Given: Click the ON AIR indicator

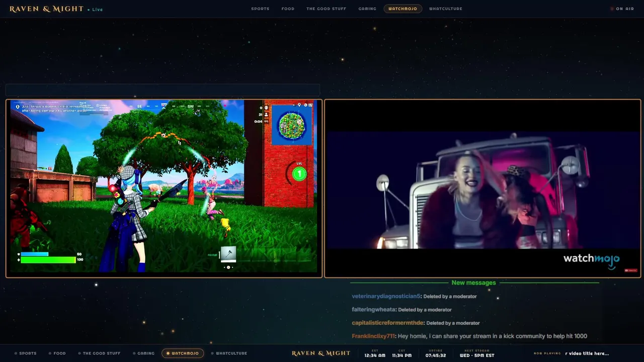Looking at the screenshot, I should pyautogui.click(x=622, y=9).
